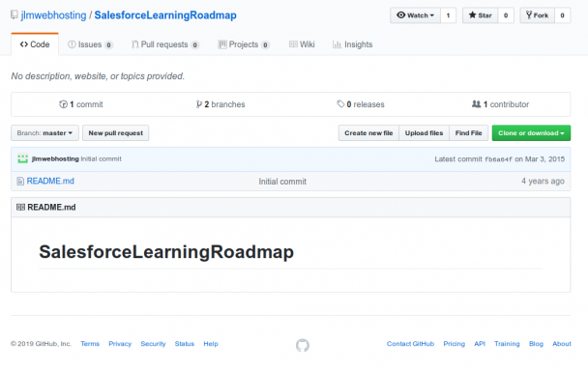Star this repository
This screenshot has width=588, height=370.
(x=480, y=15)
